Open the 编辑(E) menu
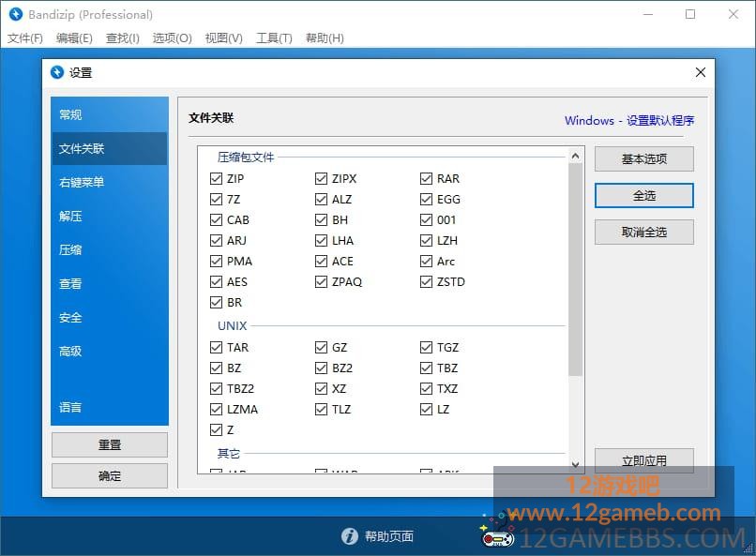The image size is (756, 556). point(74,38)
